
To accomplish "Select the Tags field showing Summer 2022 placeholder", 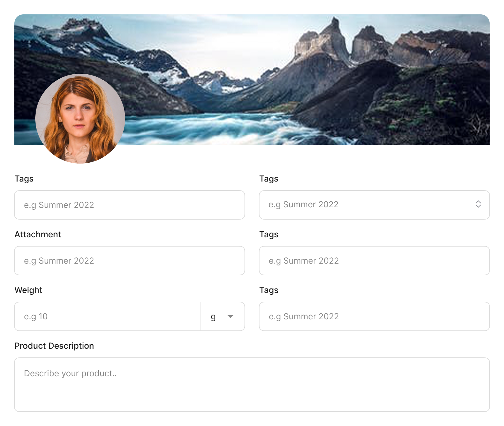I will [x=129, y=205].
